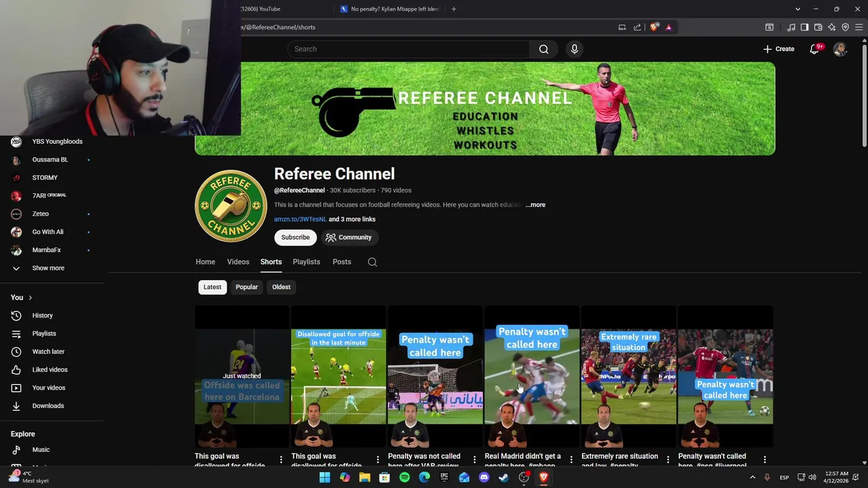Image resolution: width=868 pixels, height=488 pixels.
Task: Switch to the Home channel tab
Action: coord(205,262)
